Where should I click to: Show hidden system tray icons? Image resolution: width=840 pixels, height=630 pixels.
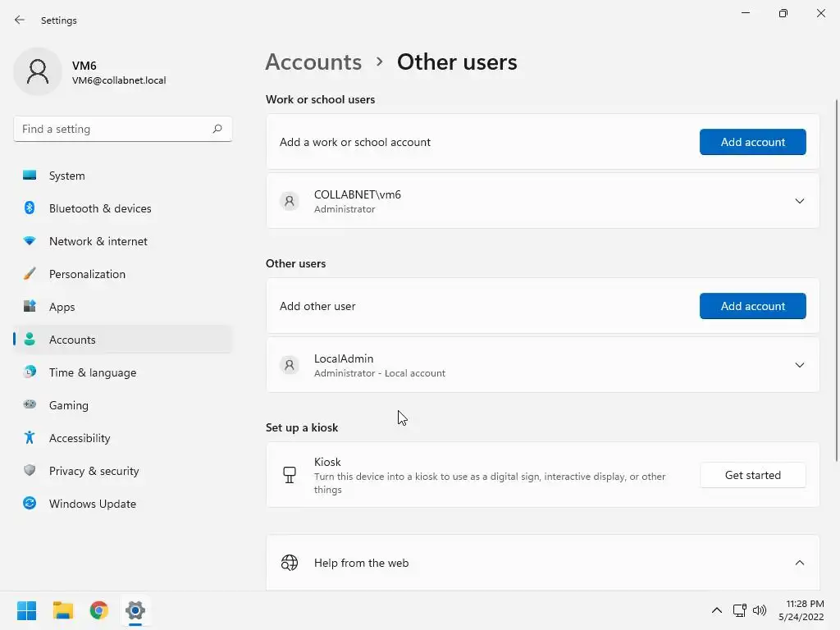coord(716,610)
